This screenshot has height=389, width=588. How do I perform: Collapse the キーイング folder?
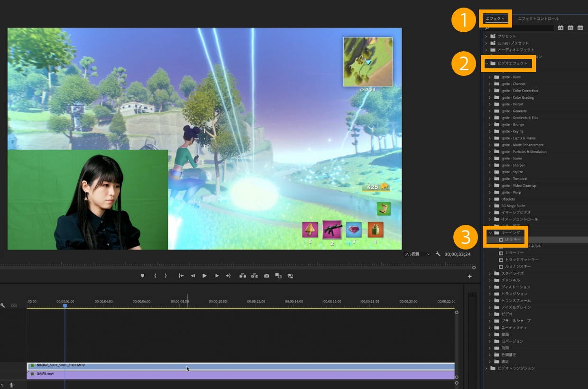[490, 232]
